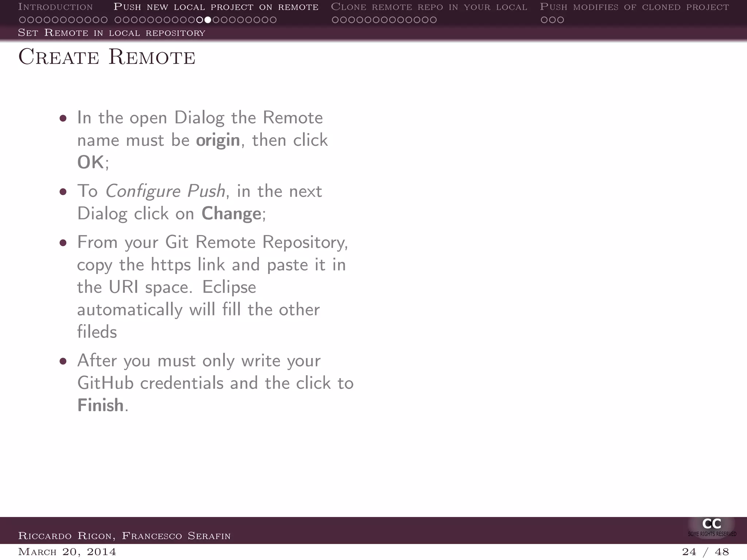Click the italic phrase Configure Push
The width and height of the screenshot is (747, 560).
pyautogui.click(x=165, y=191)
